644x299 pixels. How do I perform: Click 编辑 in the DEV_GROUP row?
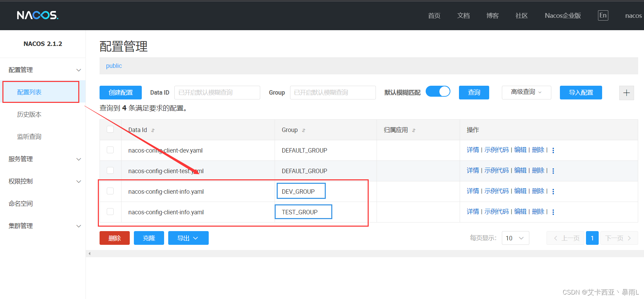click(x=520, y=191)
